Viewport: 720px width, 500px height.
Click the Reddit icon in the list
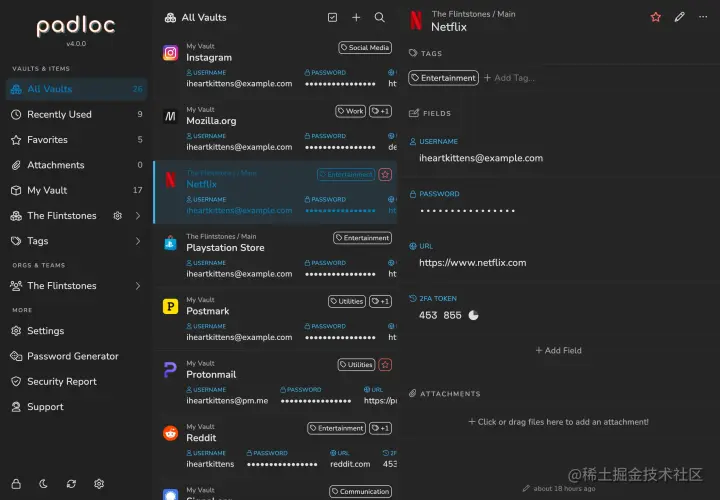[170, 433]
